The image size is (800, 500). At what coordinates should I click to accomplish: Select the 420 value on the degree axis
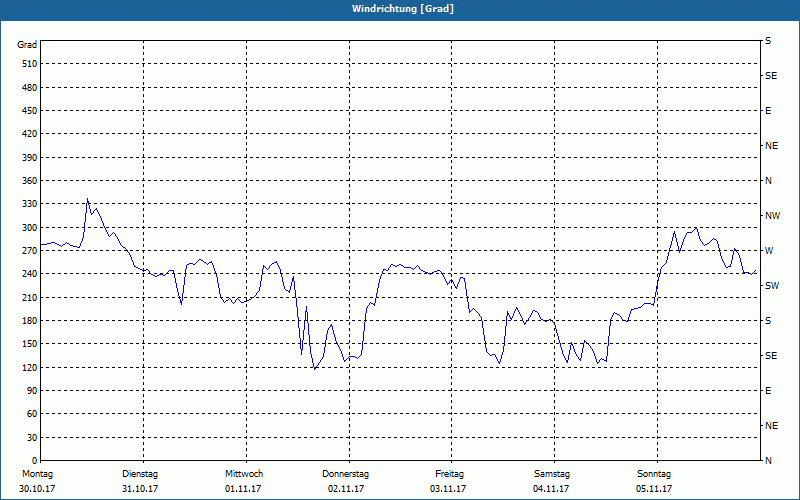click(30, 134)
